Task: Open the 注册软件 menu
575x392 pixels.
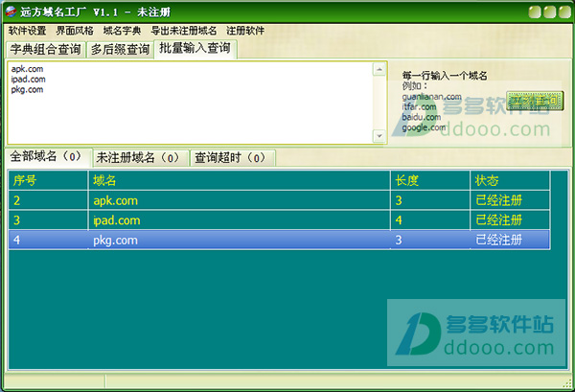Action: [245, 31]
